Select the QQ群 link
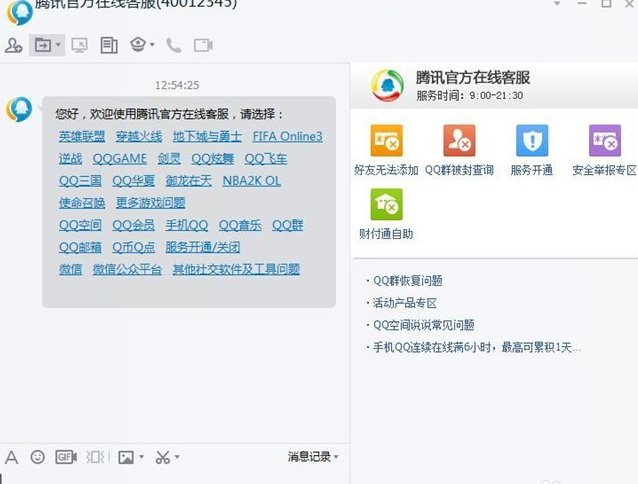Viewport: 638px width, 484px height. click(288, 225)
